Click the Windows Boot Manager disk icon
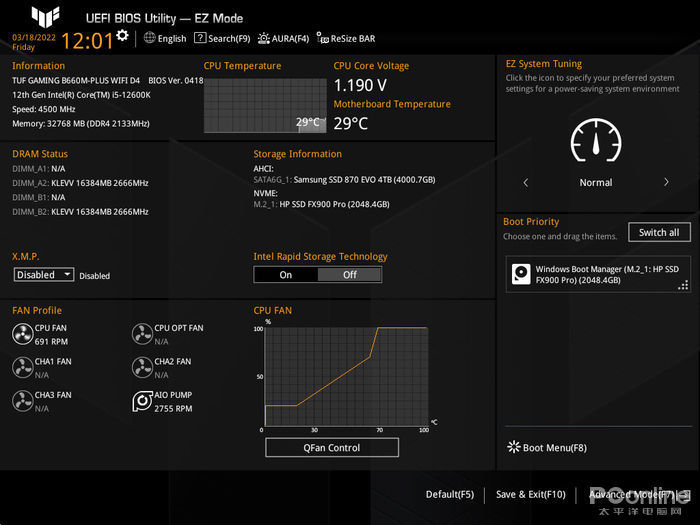 [x=521, y=274]
